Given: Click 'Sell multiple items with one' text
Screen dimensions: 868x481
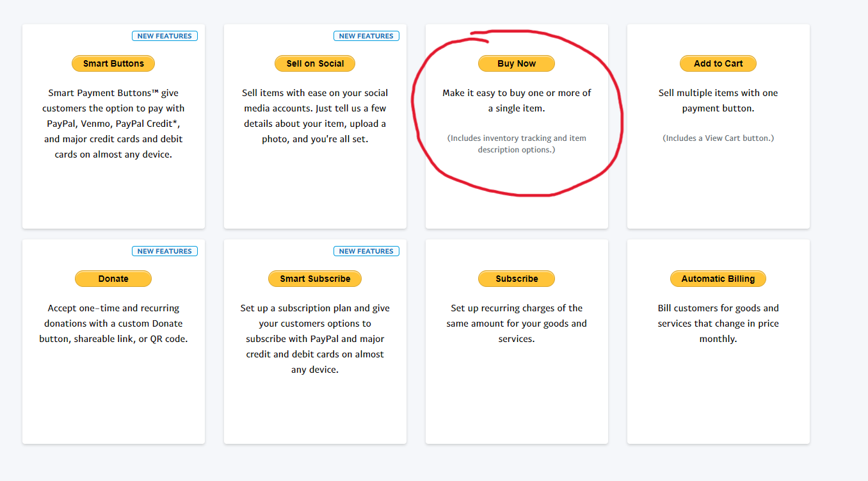Looking at the screenshot, I should point(718,101).
